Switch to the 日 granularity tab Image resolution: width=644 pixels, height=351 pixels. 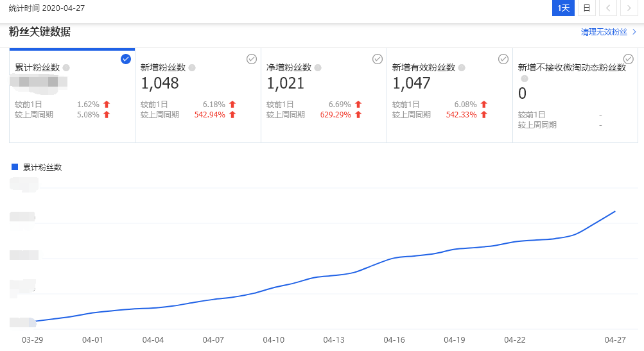[x=586, y=8]
